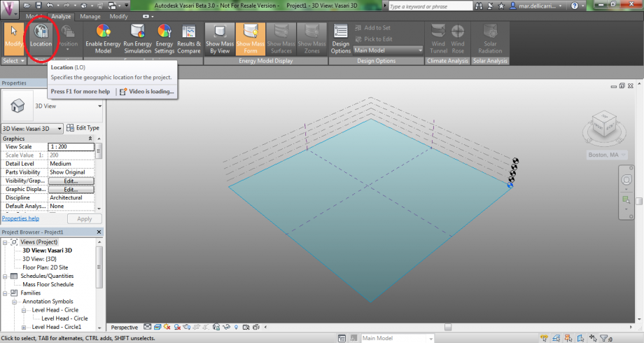Screen dimensions: 644x343
Task: Click the Redo arrow icon
Action: click(x=66, y=6)
